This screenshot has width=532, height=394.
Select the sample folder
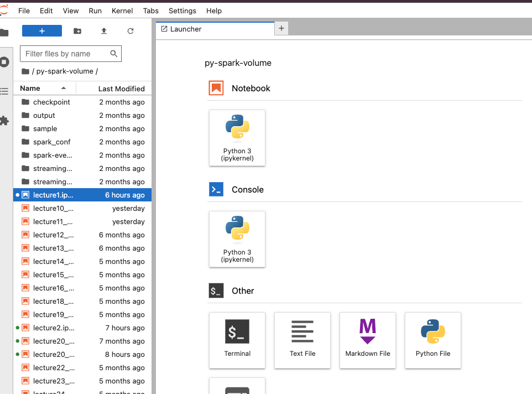click(82, 128)
